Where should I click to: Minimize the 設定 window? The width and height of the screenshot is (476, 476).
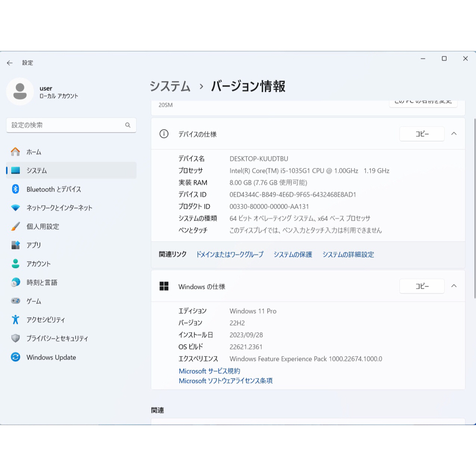tap(423, 58)
